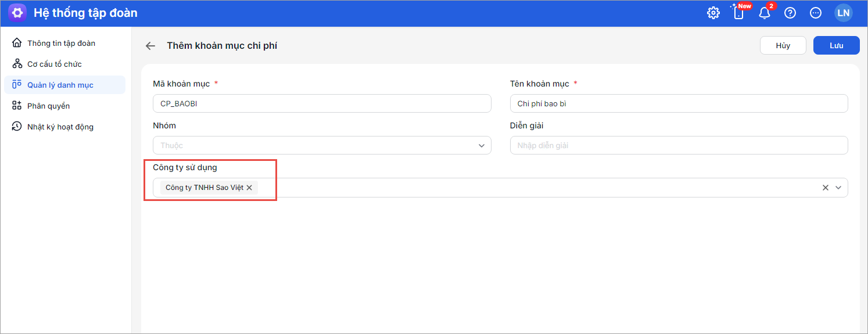Open the notifications bell
This screenshot has width=868, height=334.
765,13
